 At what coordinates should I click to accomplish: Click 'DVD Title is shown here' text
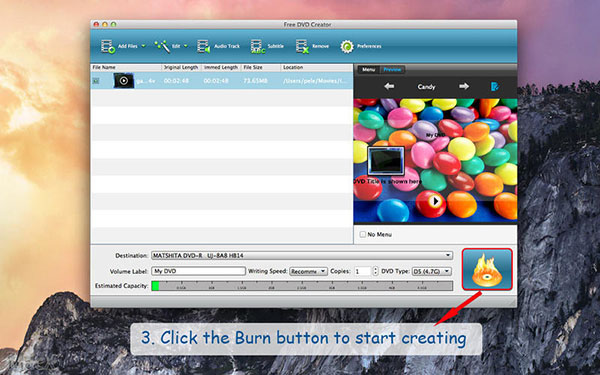click(387, 181)
